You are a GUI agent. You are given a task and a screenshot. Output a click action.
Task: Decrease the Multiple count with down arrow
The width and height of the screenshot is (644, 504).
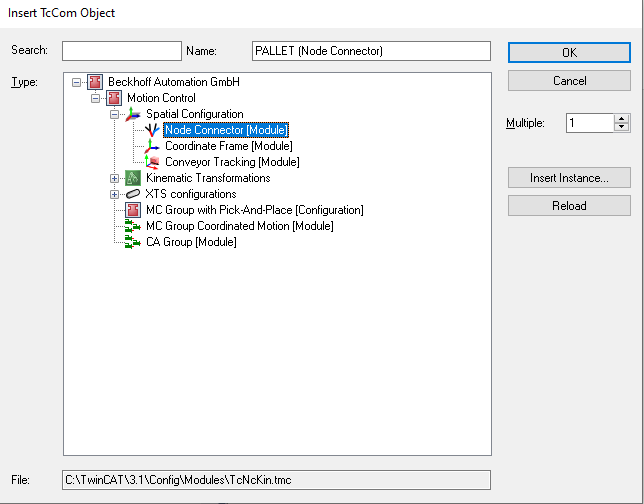coord(621,127)
